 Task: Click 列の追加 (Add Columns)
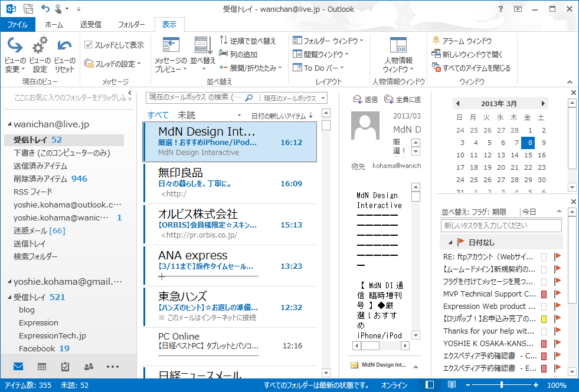[x=238, y=54]
